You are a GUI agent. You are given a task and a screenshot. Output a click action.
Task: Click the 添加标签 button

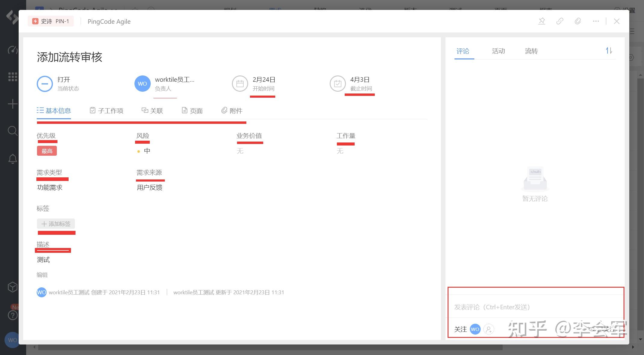56,224
